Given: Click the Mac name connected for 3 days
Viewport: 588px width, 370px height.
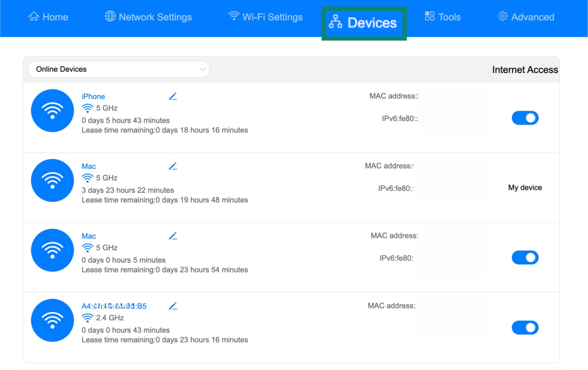Looking at the screenshot, I should tap(89, 166).
